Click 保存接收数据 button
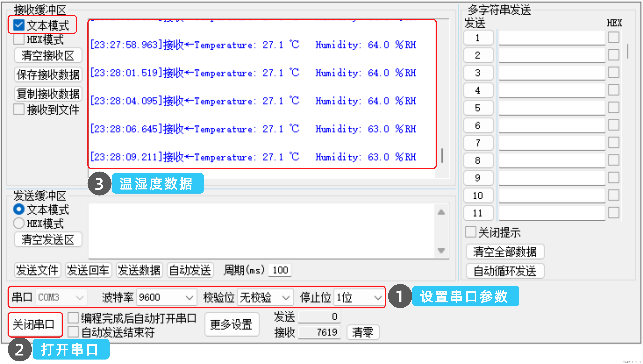The image size is (643, 364). (48, 74)
